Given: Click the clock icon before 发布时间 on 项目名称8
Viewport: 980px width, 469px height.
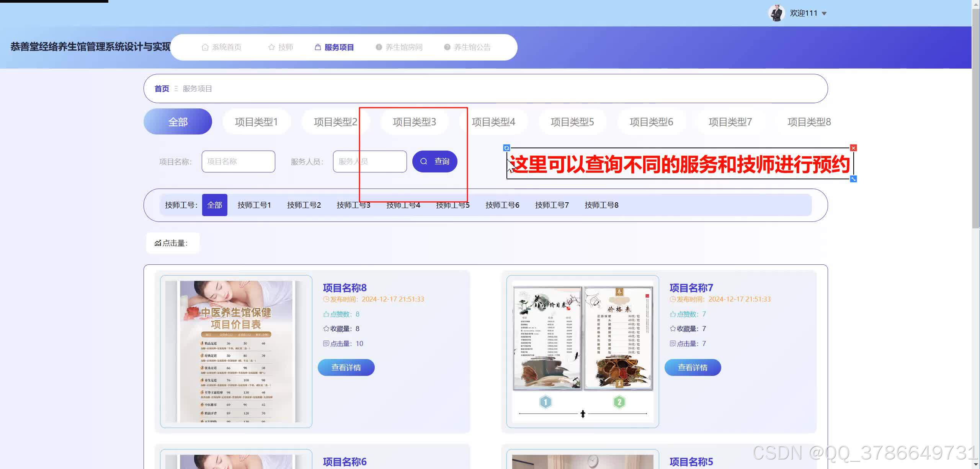Looking at the screenshot, I should tap(326, 299).
